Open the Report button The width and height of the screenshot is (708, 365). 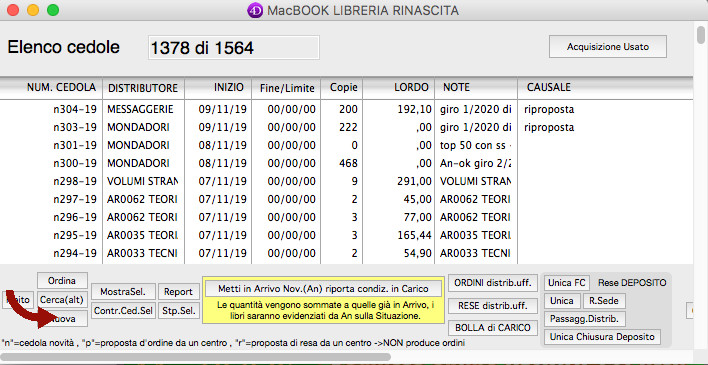click(x=178, y=292)
